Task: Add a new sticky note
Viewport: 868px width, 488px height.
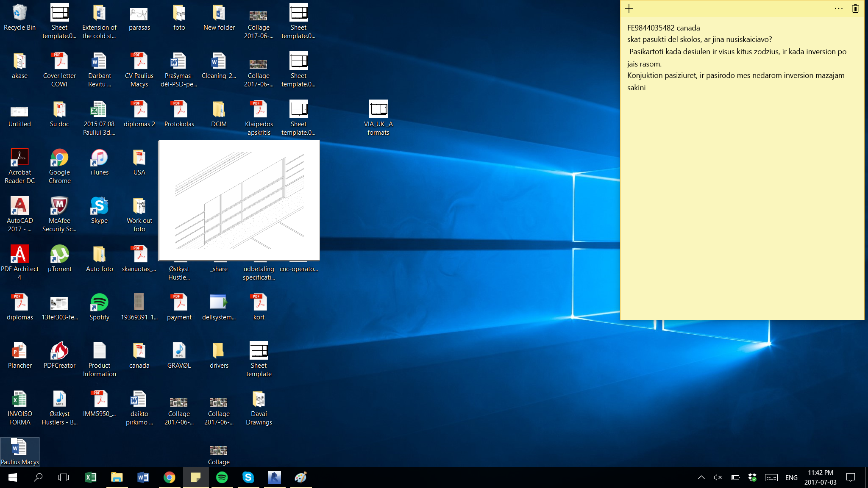Action: [629, 8]
